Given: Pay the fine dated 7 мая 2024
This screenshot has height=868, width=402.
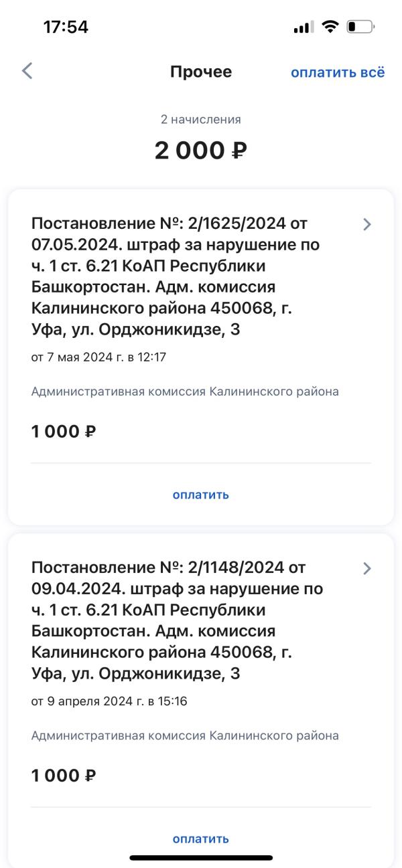Looking at the screenshot, I should 201,495.
